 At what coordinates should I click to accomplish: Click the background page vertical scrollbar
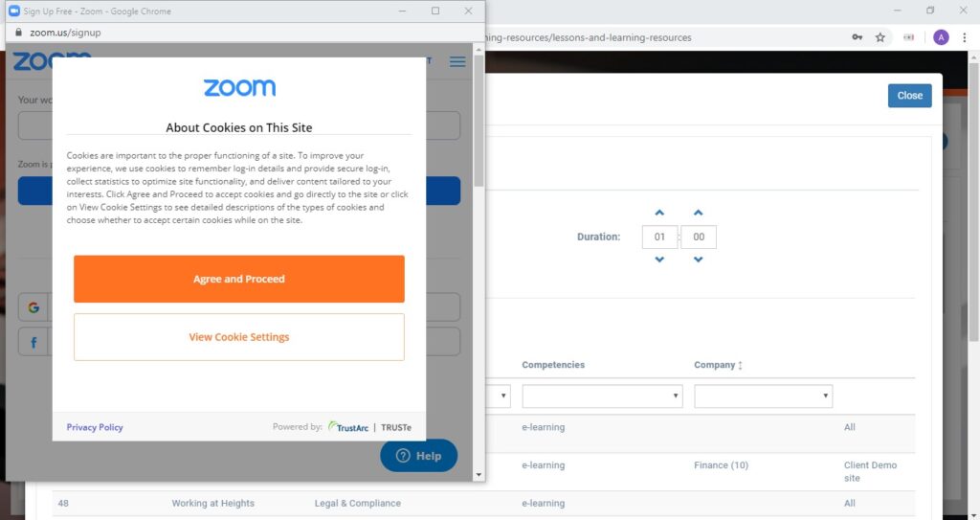(x=973, y=200)
